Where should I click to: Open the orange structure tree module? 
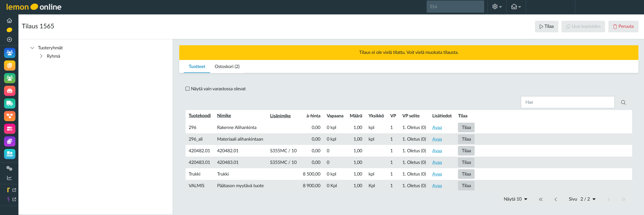[x=10, y=116]
